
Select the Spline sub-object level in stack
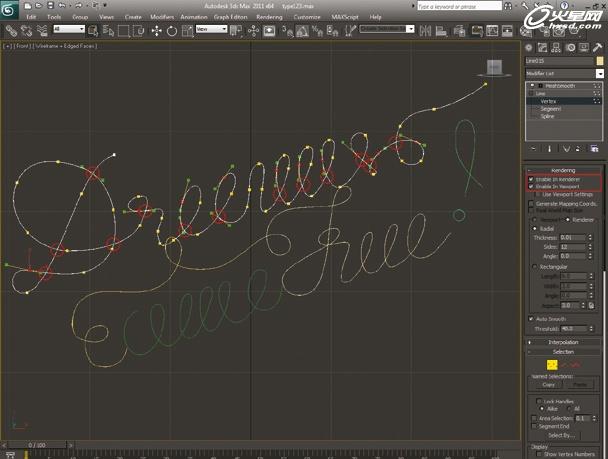pyautogui.click(x=548, y=116)
